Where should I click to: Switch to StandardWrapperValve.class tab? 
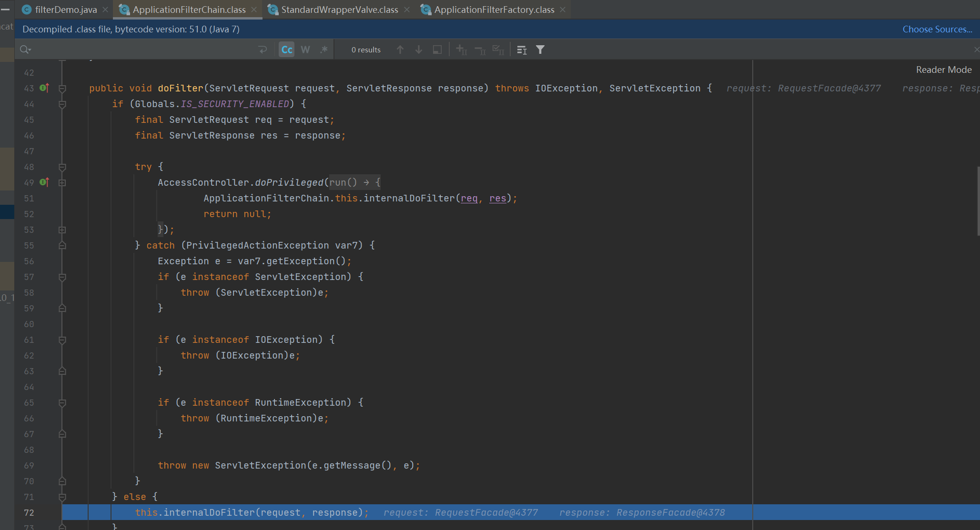(x=339, y=10)
